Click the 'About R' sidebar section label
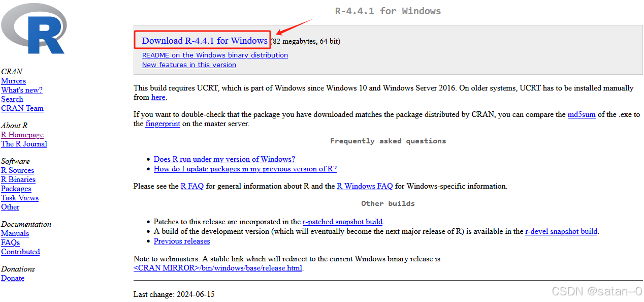The height and width of the screenshot is (302, 644). tap(14, 126)
